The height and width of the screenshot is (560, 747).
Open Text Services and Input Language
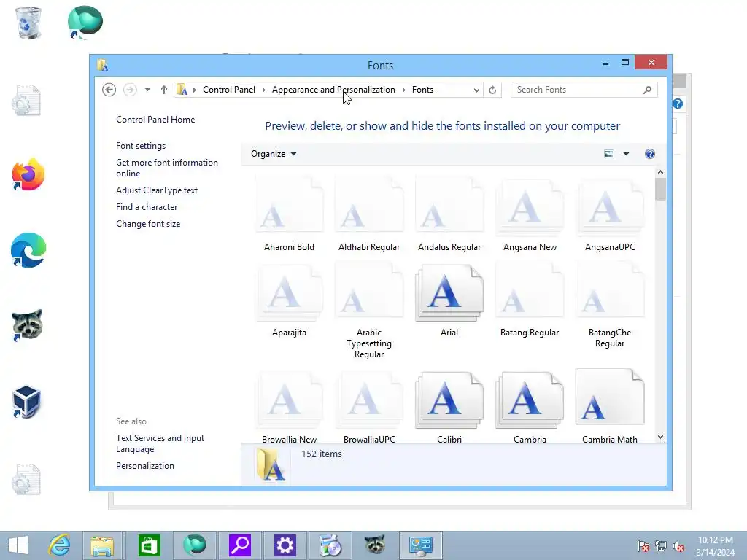[160, 443]
